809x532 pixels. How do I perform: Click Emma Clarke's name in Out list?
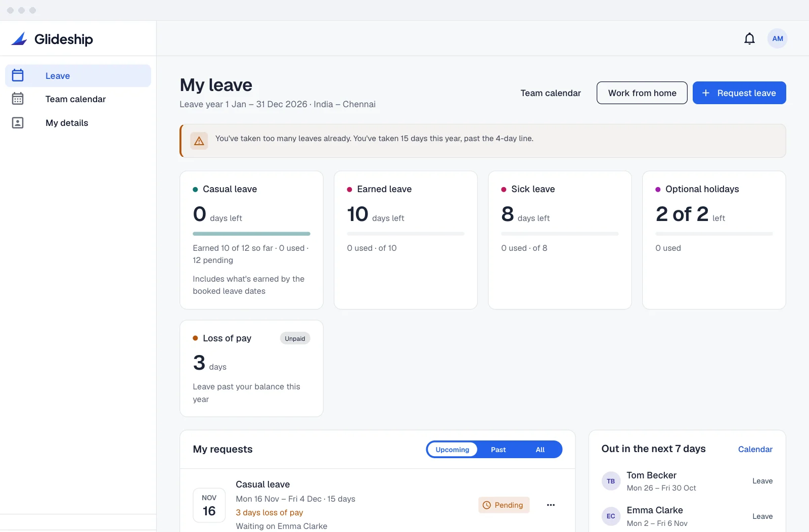pos(655,510)
